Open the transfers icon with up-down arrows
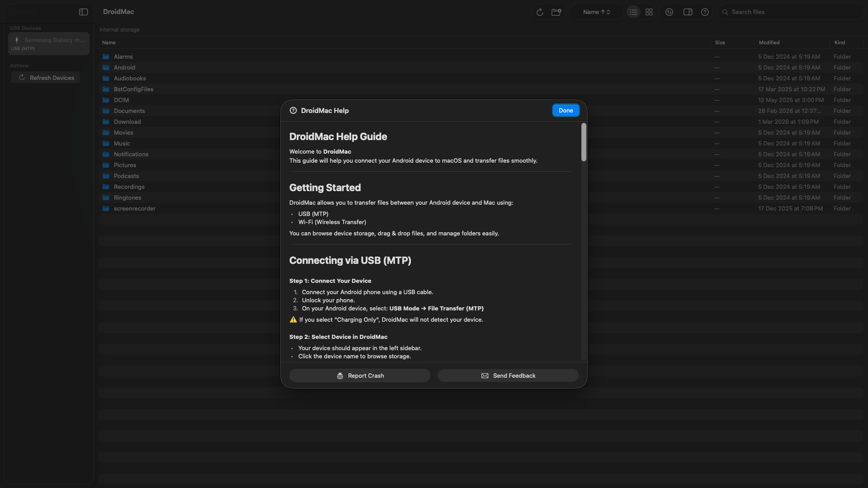The height and width of the screenshot is (488, 868). click(x=669, y=12)
